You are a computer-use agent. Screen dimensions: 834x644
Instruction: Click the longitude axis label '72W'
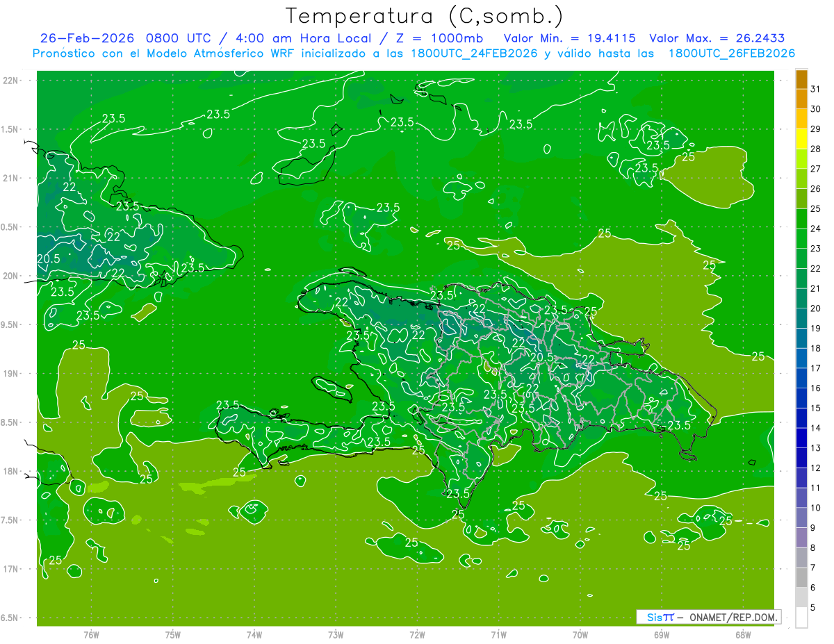(417, 634)
